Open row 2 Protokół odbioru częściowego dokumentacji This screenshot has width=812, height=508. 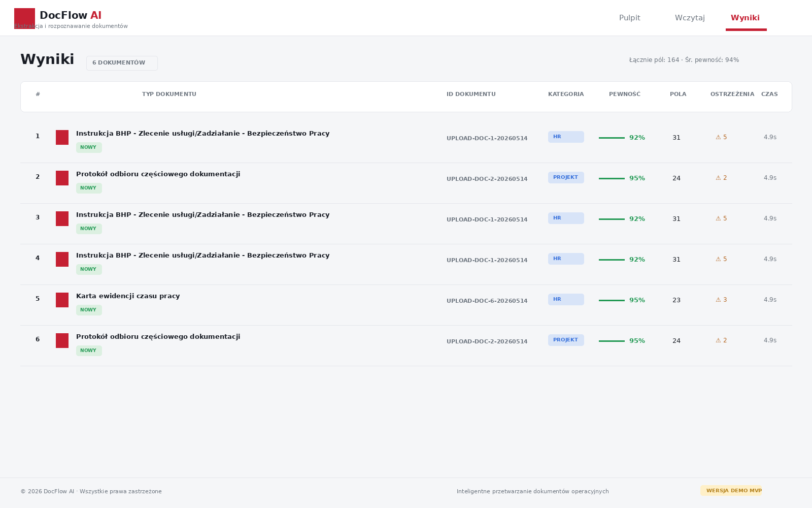158,174
